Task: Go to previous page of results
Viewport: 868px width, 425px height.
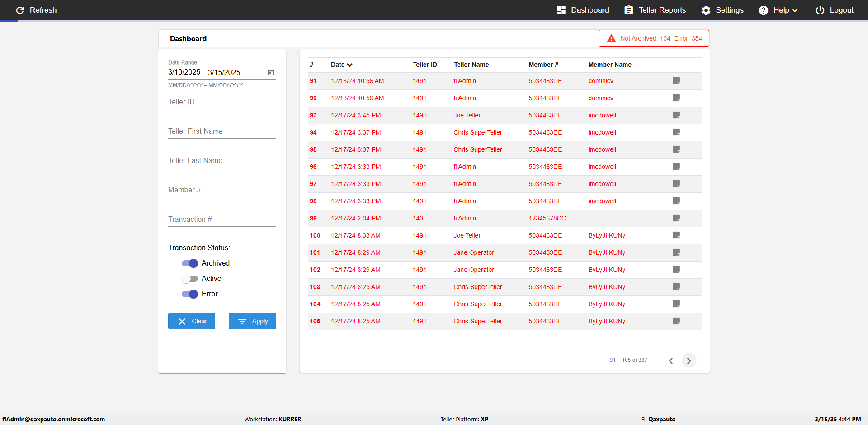Action: point(671,360)
